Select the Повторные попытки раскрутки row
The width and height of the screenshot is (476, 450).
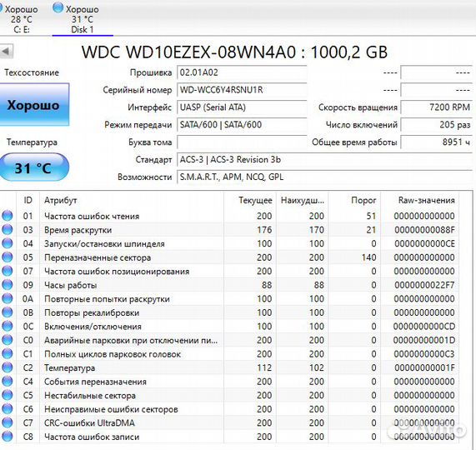click(x=229, y=298)
